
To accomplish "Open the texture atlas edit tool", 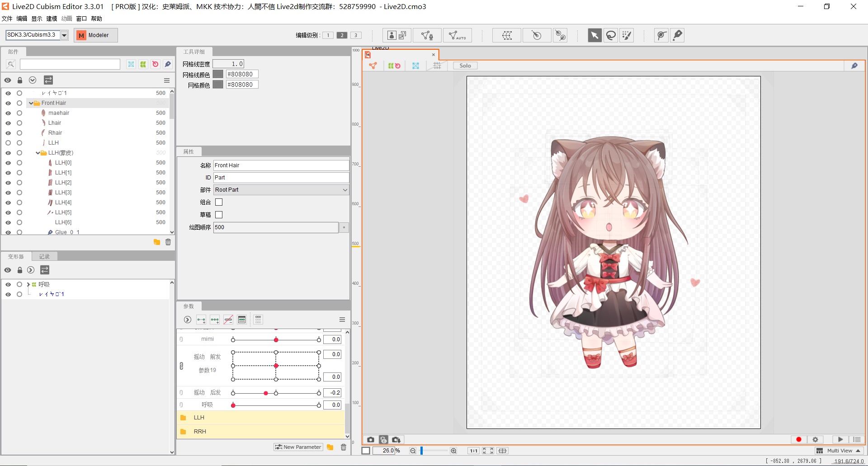I will [x=397, y=35].
